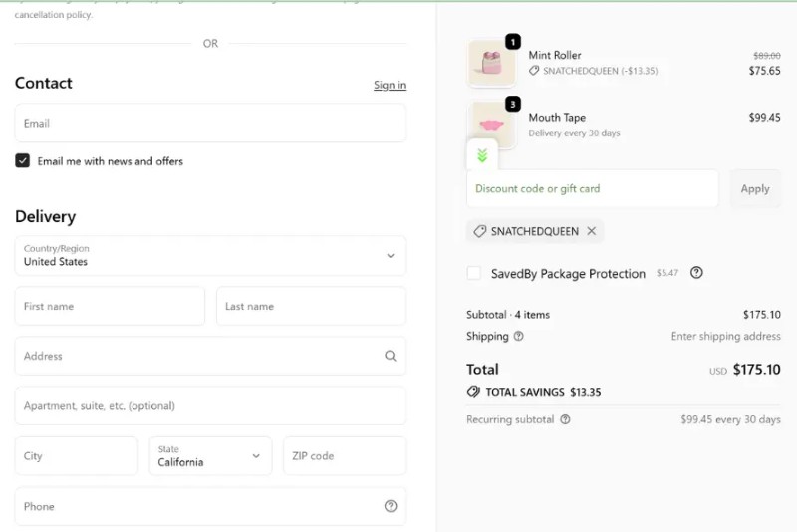
Task: Focus the First name field
Action: pyautogui.click(x=110, y=306)
